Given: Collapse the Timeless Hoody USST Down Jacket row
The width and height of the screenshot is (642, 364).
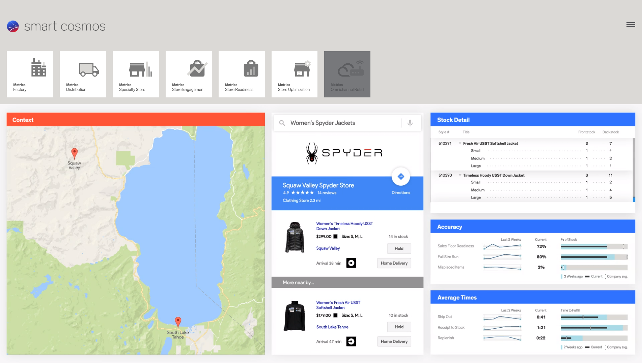Looking at the screenshot, I should tap(460, 175).
